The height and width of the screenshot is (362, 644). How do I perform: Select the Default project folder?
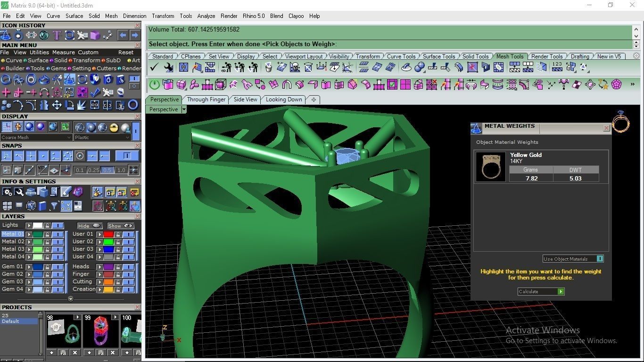pos(19,321)
